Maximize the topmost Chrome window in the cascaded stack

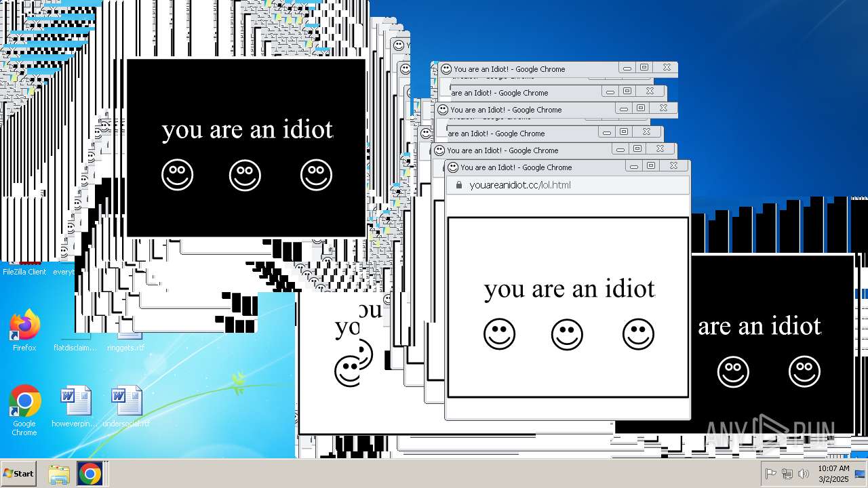pos(644,67)
